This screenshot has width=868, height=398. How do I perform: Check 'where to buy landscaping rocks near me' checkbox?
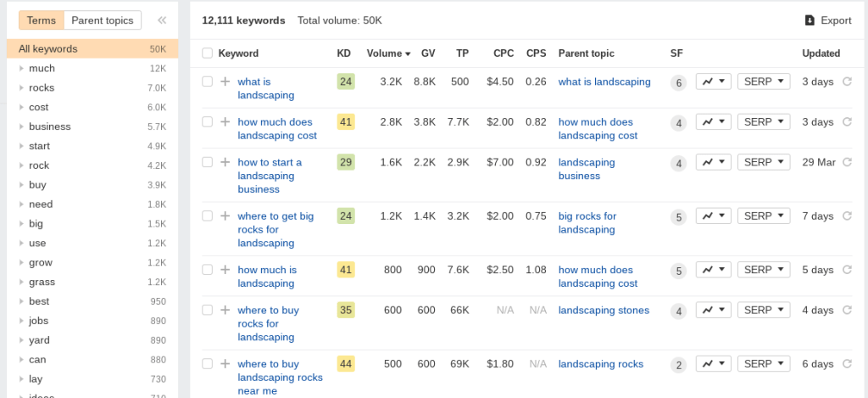207,364
